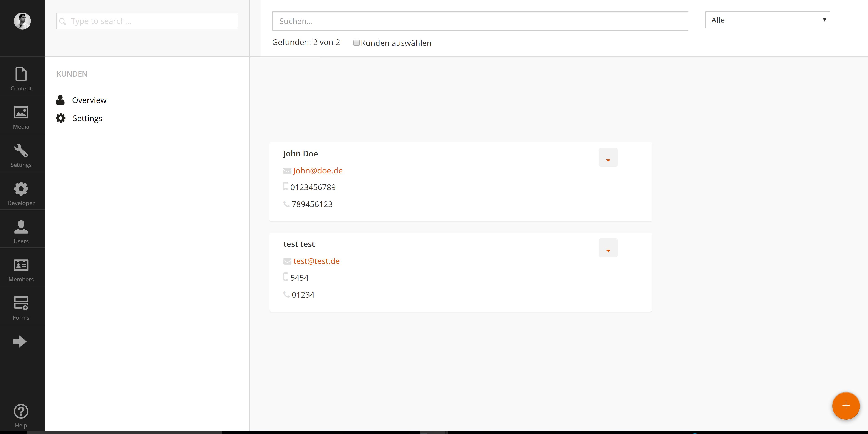
Task: Click mobile number 5454
Action: 300,278
